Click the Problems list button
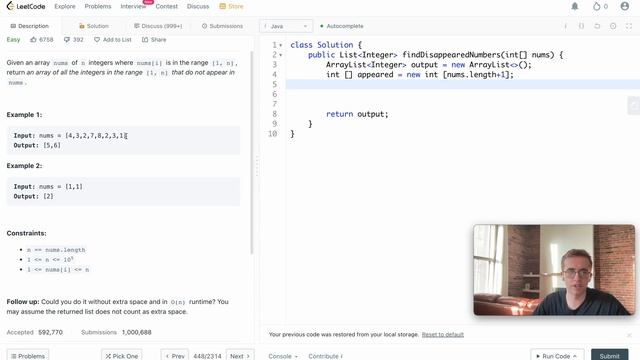The image size is (640, 360). point(28,356)
